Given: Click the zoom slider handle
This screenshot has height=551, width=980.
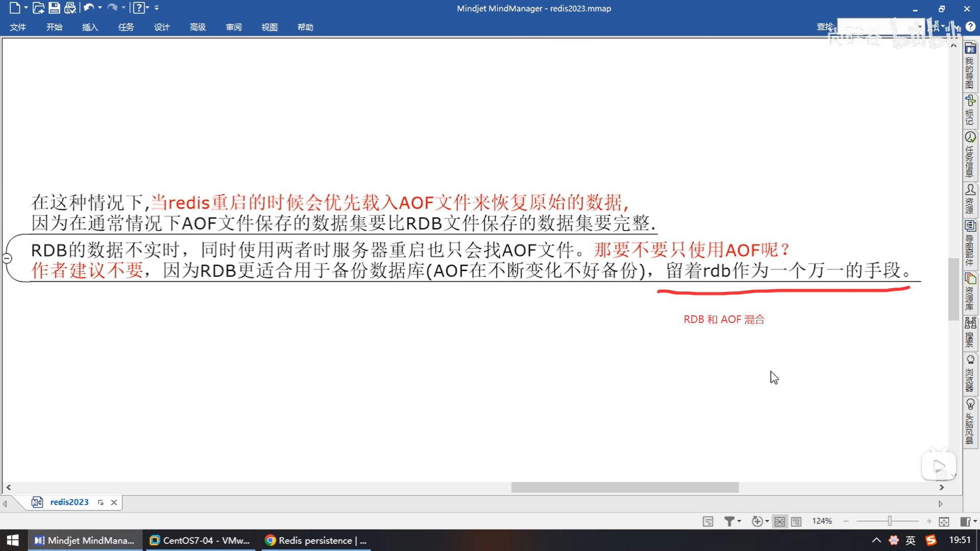Looking at the screenshot, I should (890, 521).
